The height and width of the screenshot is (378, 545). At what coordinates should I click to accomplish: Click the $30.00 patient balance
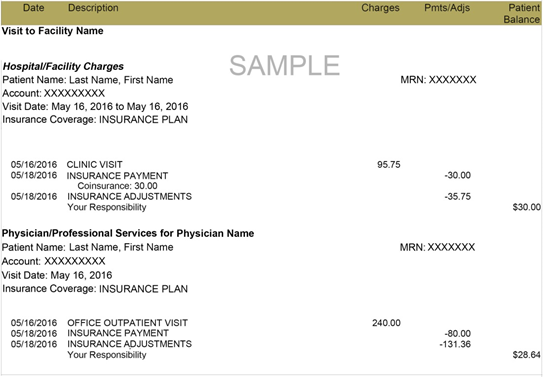(527, 207)
